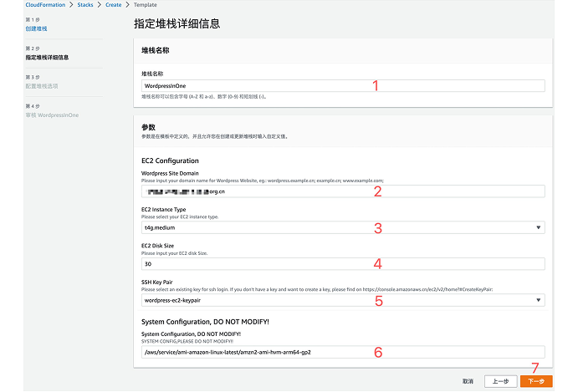Expand the wordpress-ec2-keypair key pair dropdown
Viewport: 578px width, 392px height.
[335, 299]
